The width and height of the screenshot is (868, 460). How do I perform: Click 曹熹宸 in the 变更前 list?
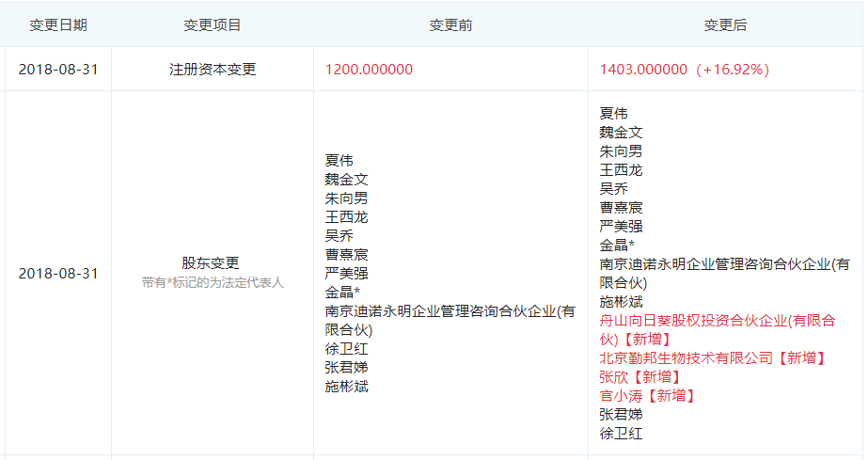coord(346,255)
